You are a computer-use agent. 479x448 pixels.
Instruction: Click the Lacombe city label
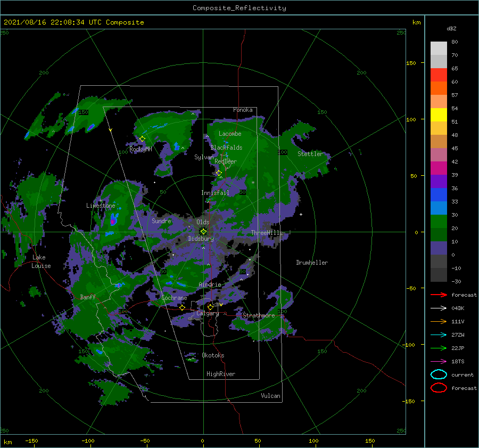(230, 134)
